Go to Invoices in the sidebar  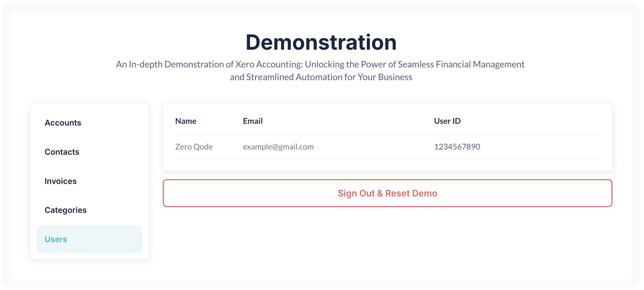pos(61,181)
